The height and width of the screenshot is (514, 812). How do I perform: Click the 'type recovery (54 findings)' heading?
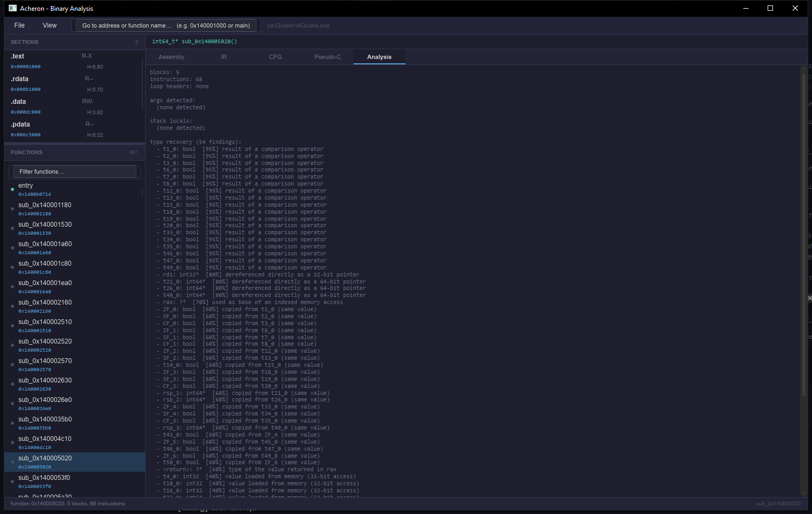[x=196, y=142]
